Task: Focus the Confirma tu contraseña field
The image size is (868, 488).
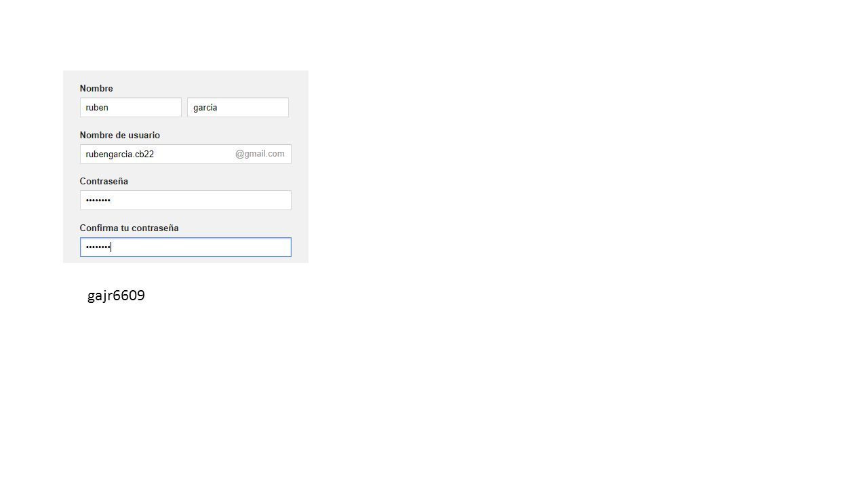Action: pyautogui.click(x=185, y=247)
